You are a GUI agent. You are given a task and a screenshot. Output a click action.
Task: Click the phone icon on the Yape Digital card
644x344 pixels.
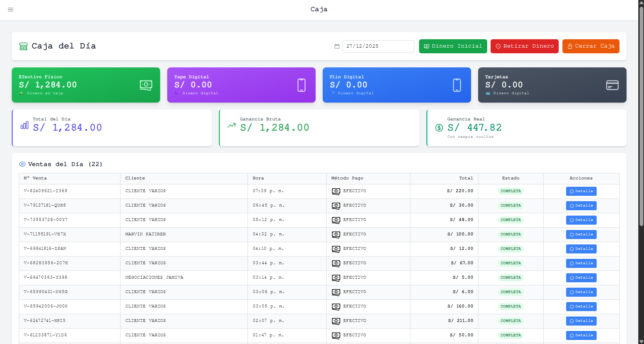click(302, 85)
